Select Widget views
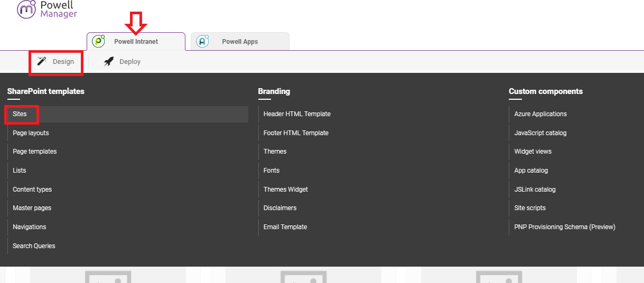The image size is (644, 283). (533, 152)
